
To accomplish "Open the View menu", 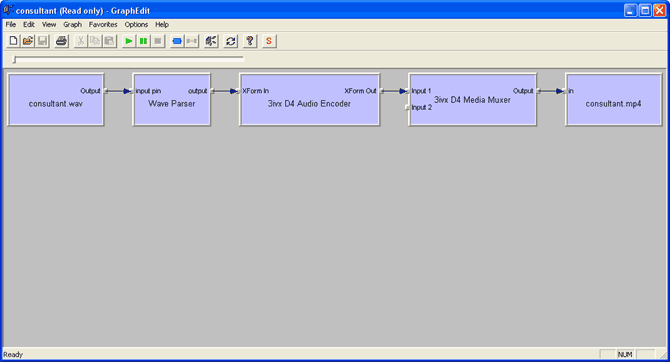I will [x=49, y=25].
